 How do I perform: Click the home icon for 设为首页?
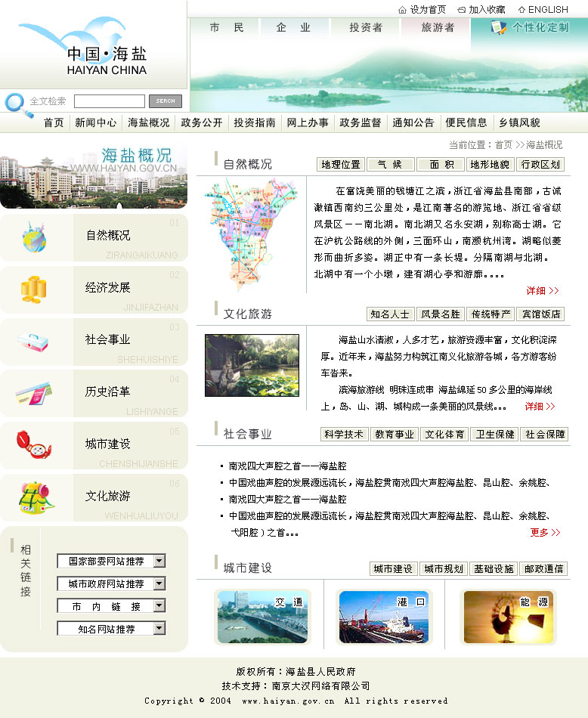[402, 10]
